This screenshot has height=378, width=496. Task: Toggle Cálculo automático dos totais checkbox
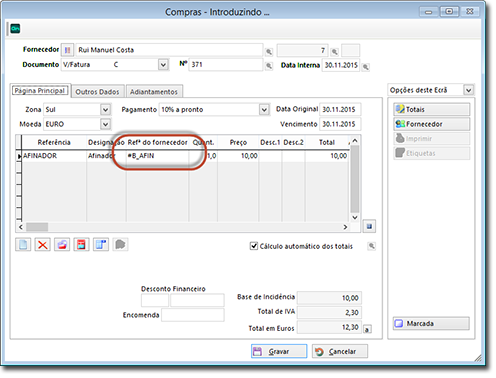click(254, 246)
